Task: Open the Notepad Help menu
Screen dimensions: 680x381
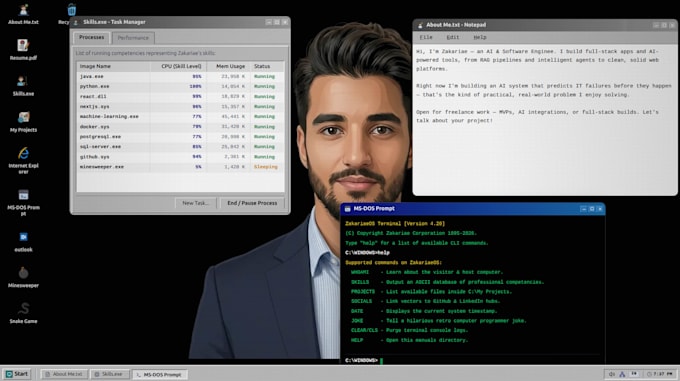Action: click(x=480, y=38)
